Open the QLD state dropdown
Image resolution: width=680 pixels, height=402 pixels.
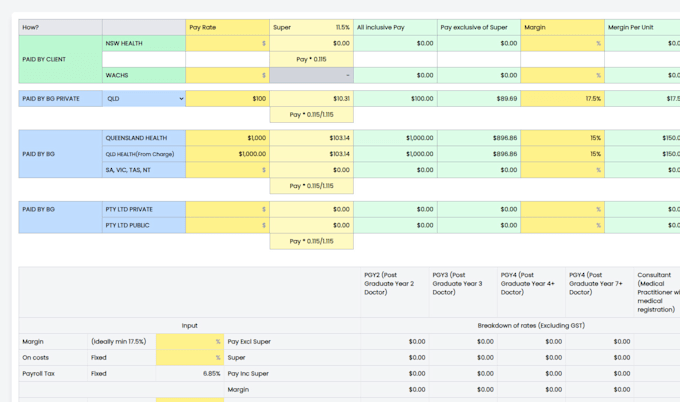click(x=144, y=98)
